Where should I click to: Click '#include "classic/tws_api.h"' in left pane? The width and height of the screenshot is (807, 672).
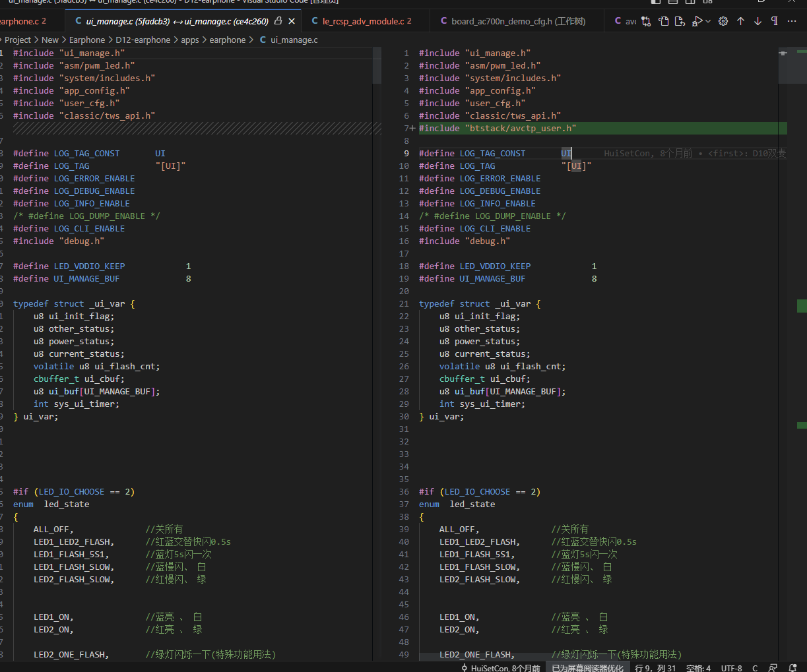click(x=84, y=115)
